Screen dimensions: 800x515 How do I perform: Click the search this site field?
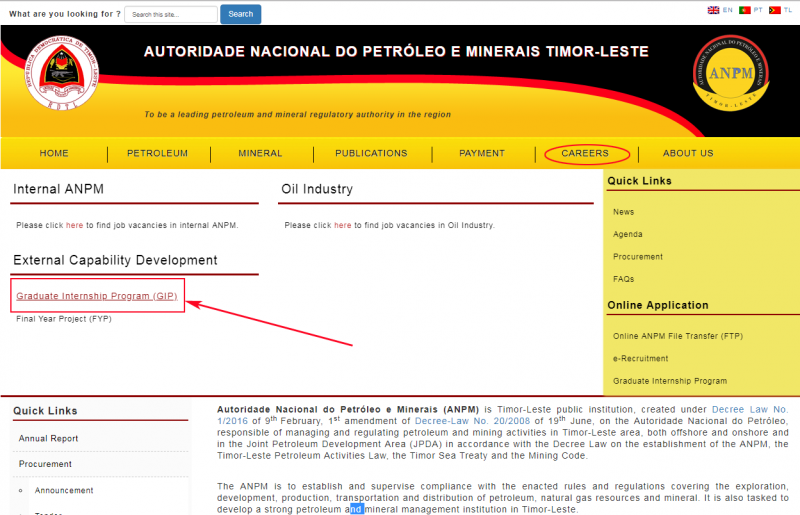(171, 14)
